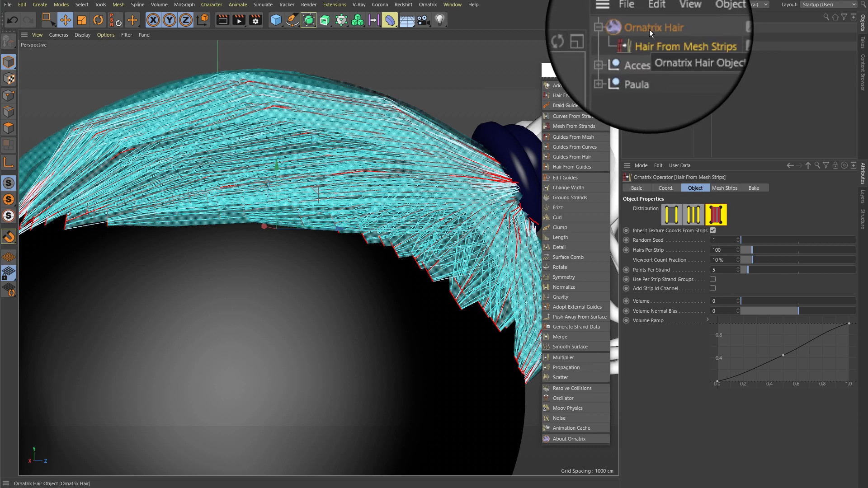The height and width of the screenshot is (488, 868).
Task: Select the middle distribution icon
Action: pyautogui.click(x=693, y=215)
